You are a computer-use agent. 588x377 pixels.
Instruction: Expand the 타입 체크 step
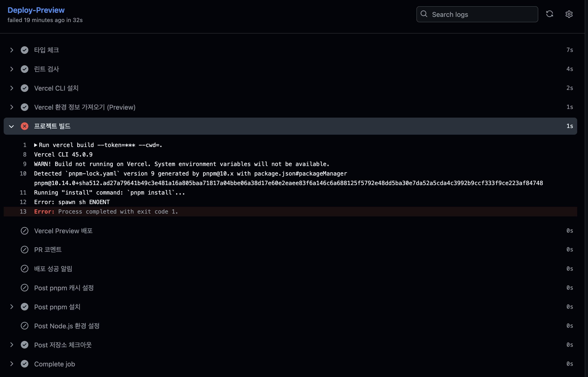point(11,50)
